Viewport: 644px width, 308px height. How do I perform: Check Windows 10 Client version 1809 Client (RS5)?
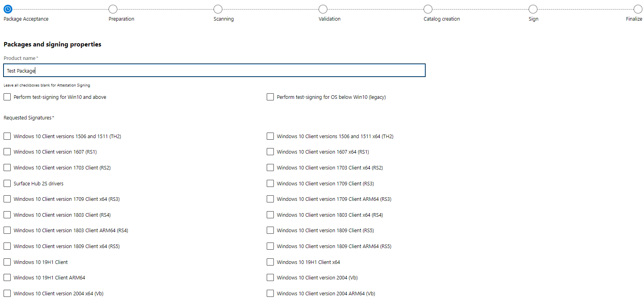tap(270, 230)
